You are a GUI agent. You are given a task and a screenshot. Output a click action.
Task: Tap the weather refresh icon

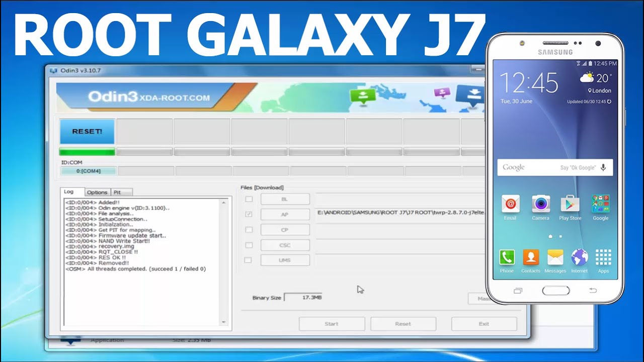(609, 102)
